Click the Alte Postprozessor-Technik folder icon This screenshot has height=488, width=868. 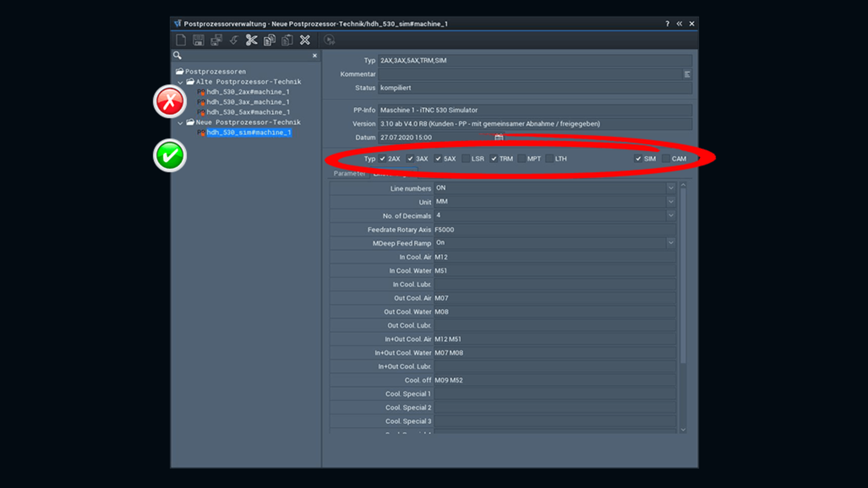coord(190,82)
